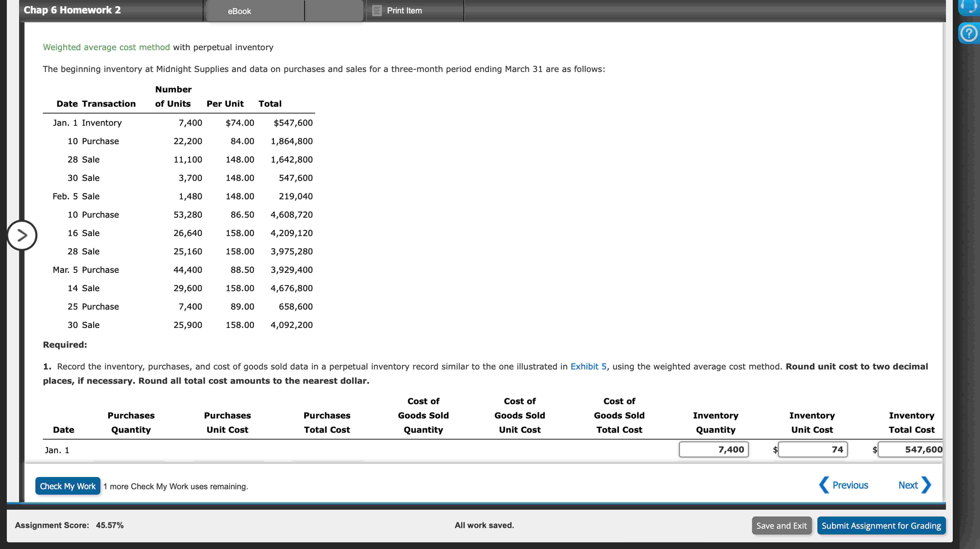The width and height of the screenshot is (980, 549).
Task: Click the 3,929,400 total for the Mar. 5 purchase
Action: (291, 270)
